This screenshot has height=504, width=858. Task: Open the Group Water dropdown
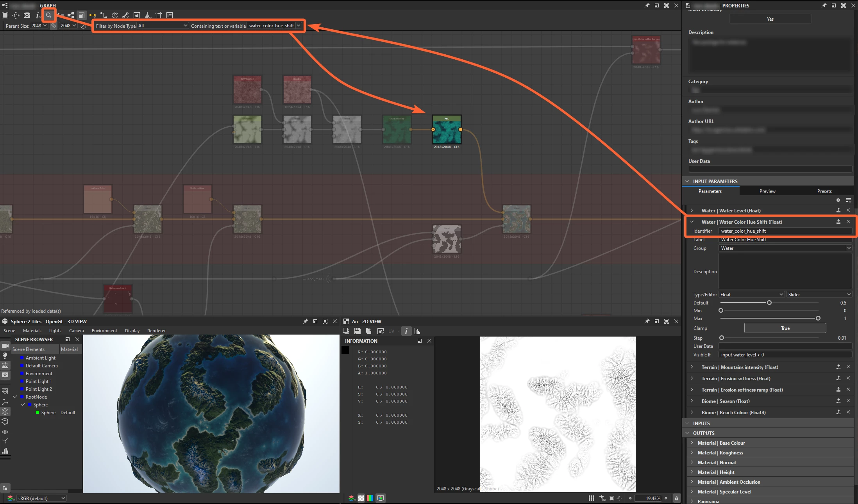[x=785, y=248]
